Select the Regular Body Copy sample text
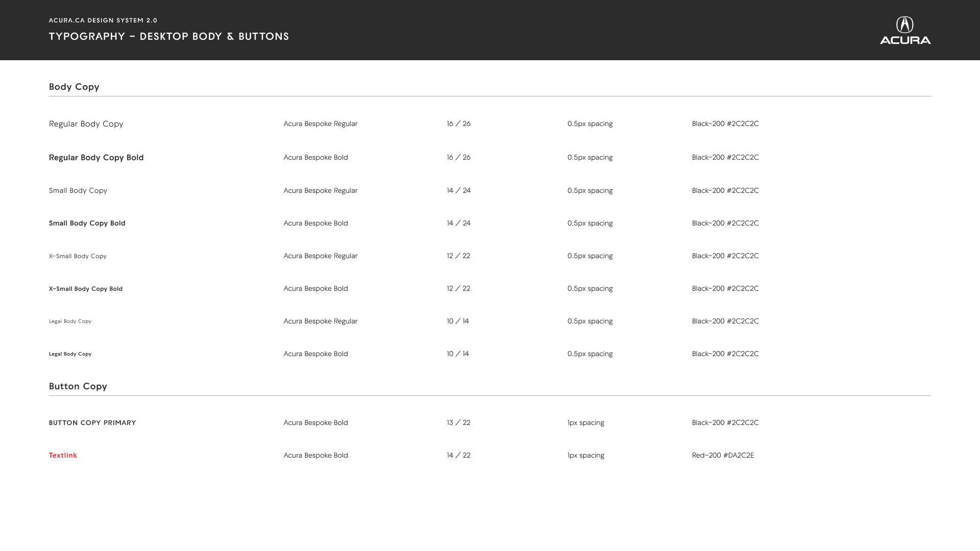Image resolution: width=980 pixels, height=551 pixels. pos(86,124)
